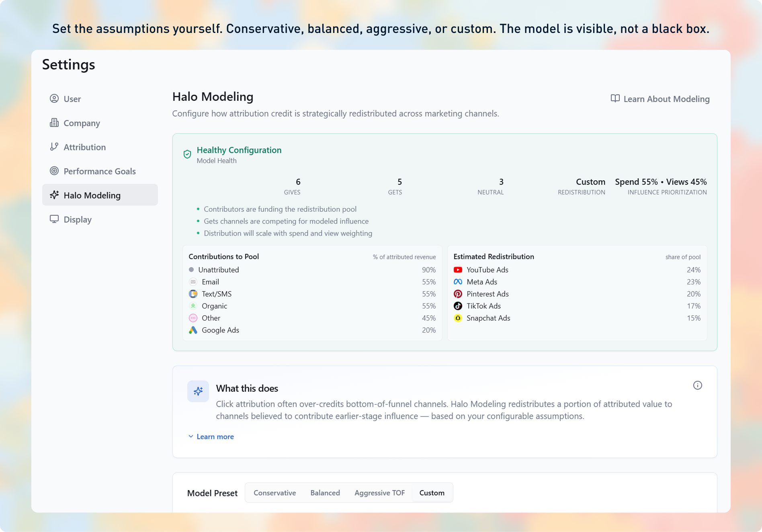Click the sparkle icon beside What this does

click(198, 391)
